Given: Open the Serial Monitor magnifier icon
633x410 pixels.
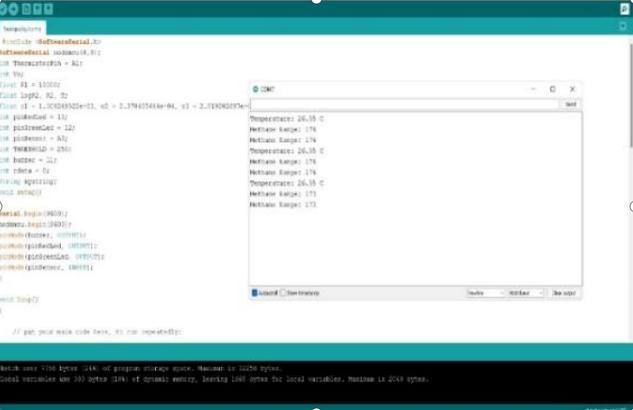Looking at the screenshot, I should [624, 9].
